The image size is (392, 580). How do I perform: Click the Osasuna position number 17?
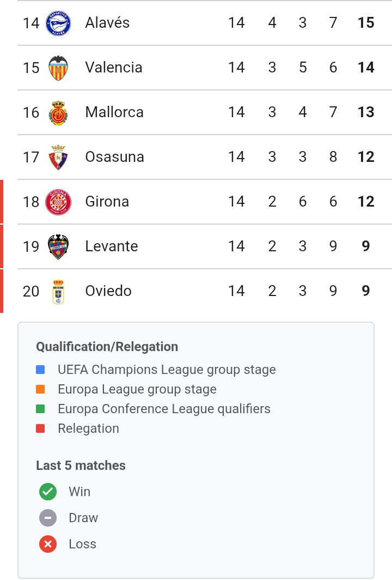[31, 157]
